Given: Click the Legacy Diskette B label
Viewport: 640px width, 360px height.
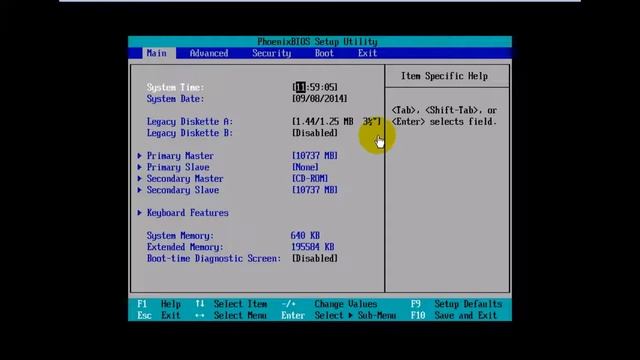Looking at the screenshot, I should (190, 133).
